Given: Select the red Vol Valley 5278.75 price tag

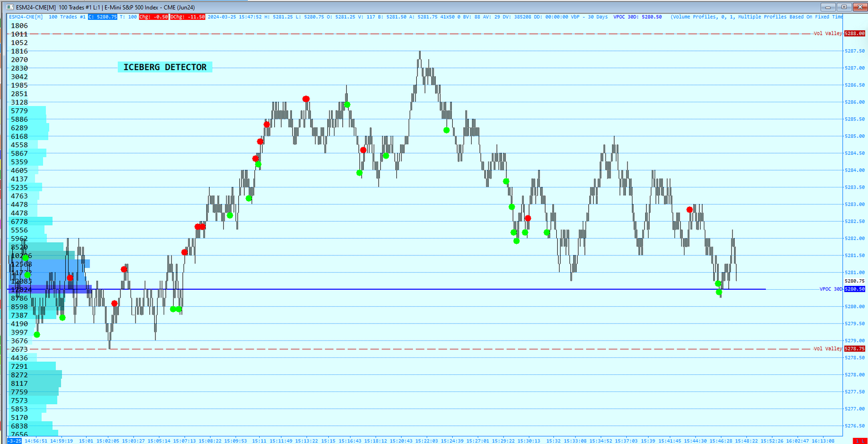Looking at the screenshot, I should coord(854,349).
